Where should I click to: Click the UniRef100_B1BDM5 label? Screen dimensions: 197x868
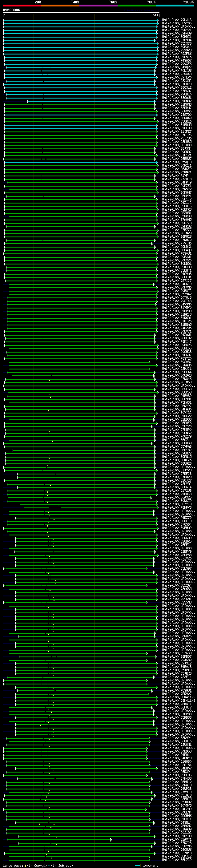click(x=177, y=125)
